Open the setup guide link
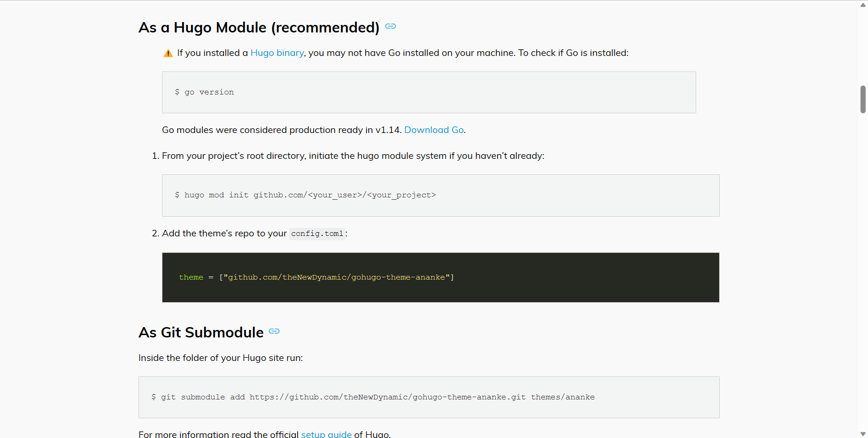 [326, 434]
